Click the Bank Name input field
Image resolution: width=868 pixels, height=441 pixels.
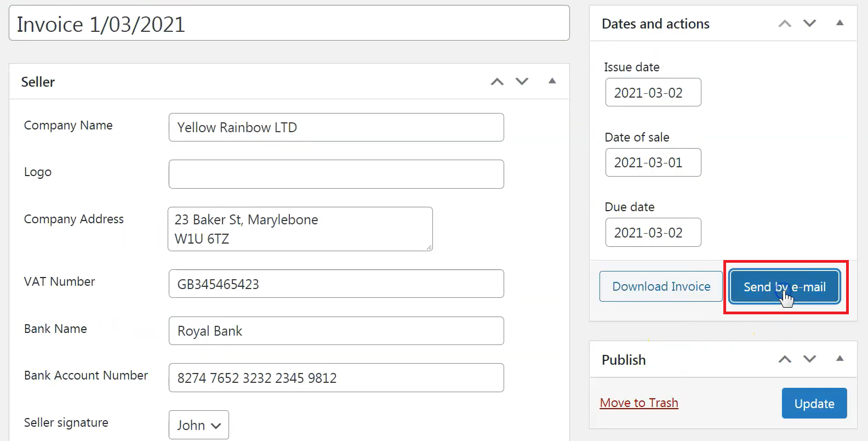(x=336, y=331)
